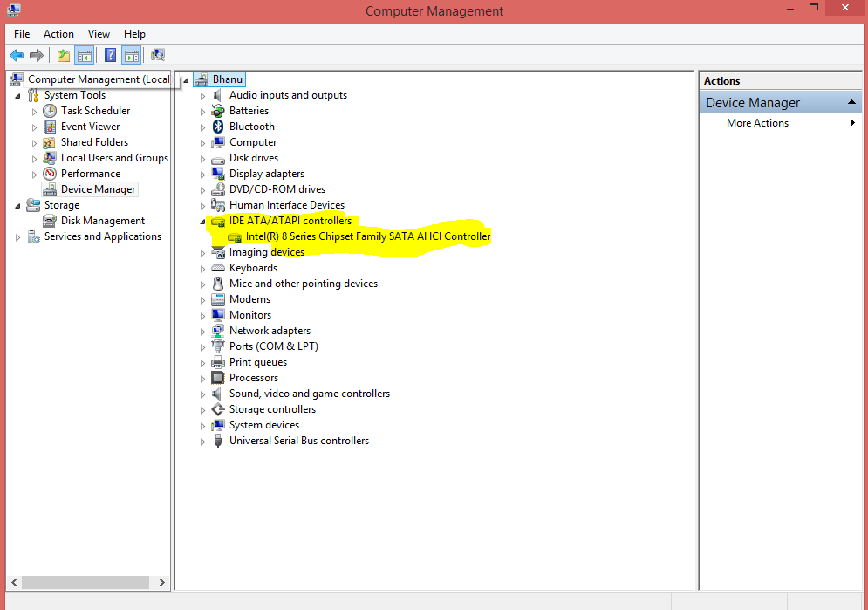Open the Action menu
The height and width of the screenshot is (610, 868).
point(58,34)
